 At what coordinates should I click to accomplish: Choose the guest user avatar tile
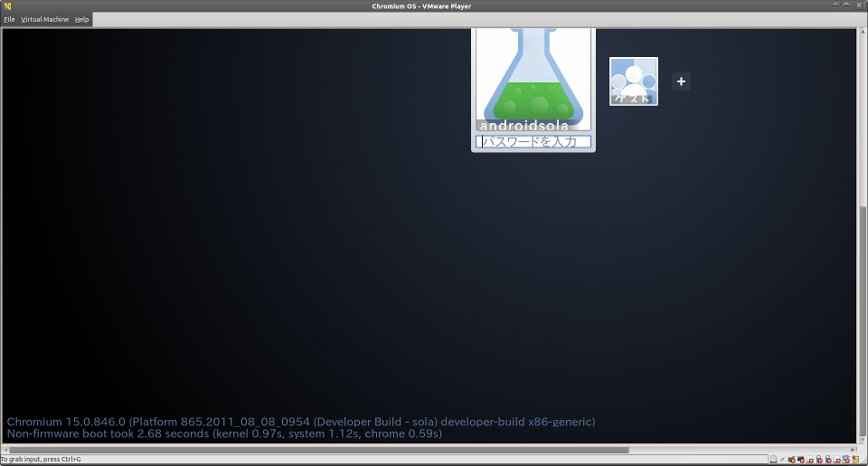click(x=633, y=81)
